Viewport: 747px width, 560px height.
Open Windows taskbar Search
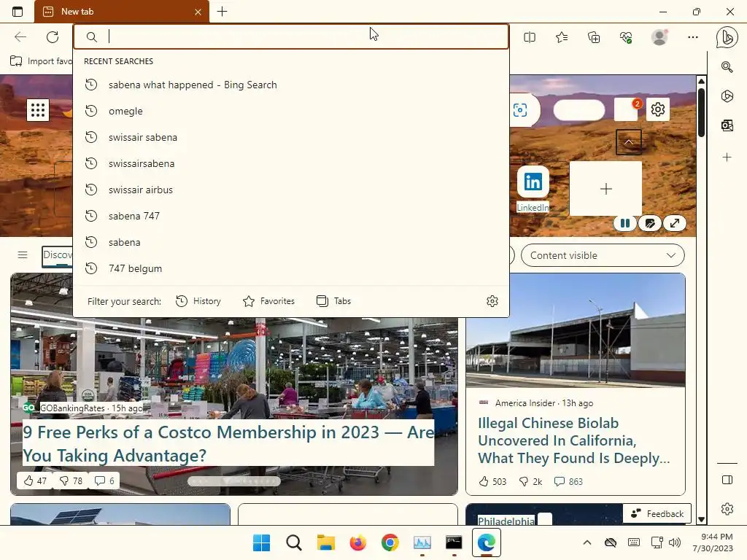tap(293, 542)
